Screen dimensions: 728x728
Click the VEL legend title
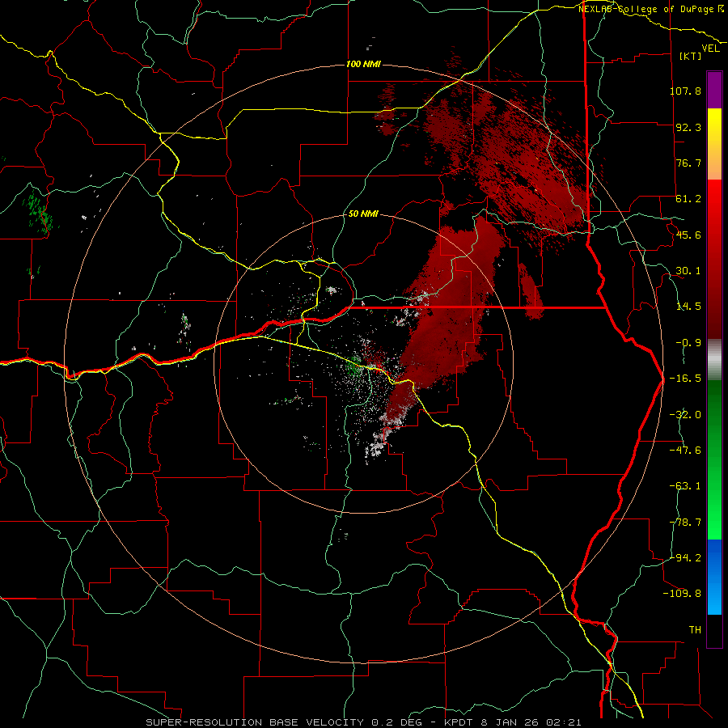(x=710, y=49)
